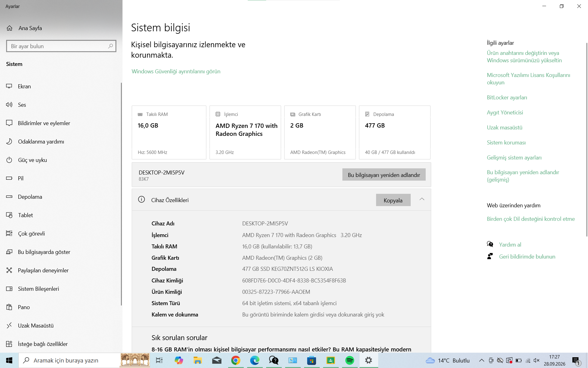Screen dimensions: 588x368
Task: Show hidden system tray icons
Action: [x=481, y=360]
